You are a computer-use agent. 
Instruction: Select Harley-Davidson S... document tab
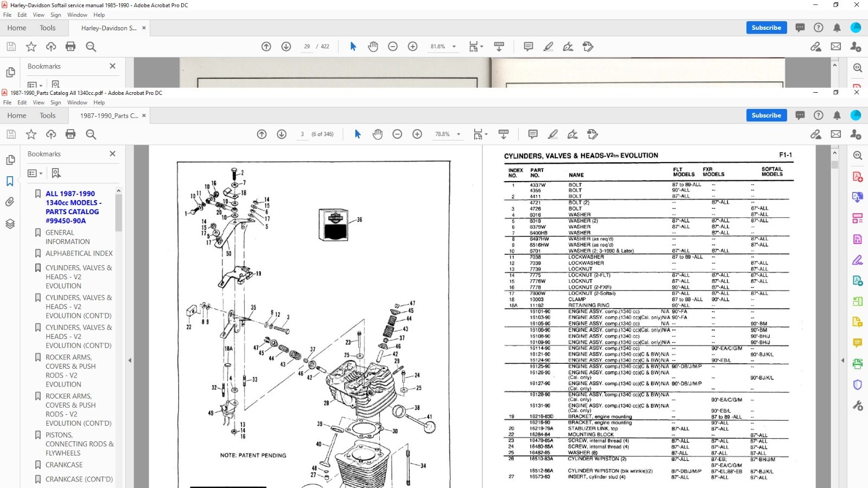108,28
